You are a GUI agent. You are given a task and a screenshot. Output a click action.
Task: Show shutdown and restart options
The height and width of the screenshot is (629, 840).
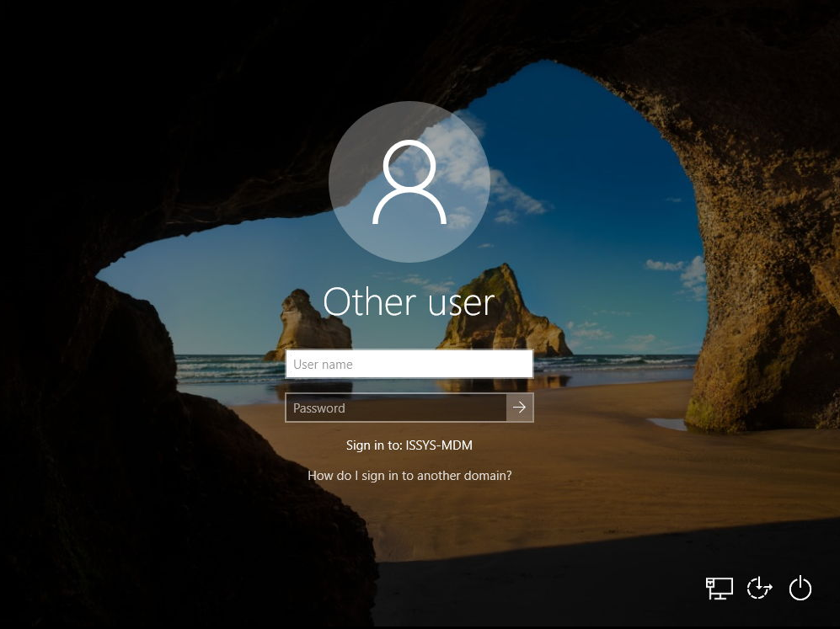(x=800, y=588)
